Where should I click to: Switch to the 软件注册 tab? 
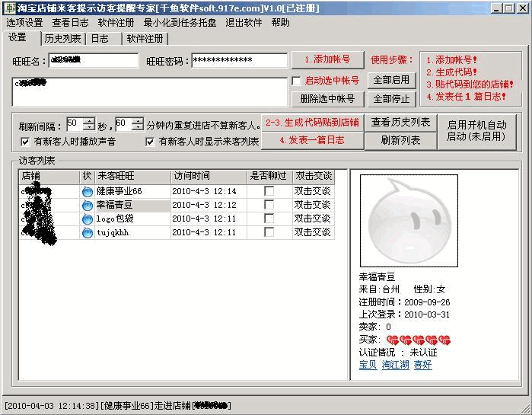pos(145,39)
